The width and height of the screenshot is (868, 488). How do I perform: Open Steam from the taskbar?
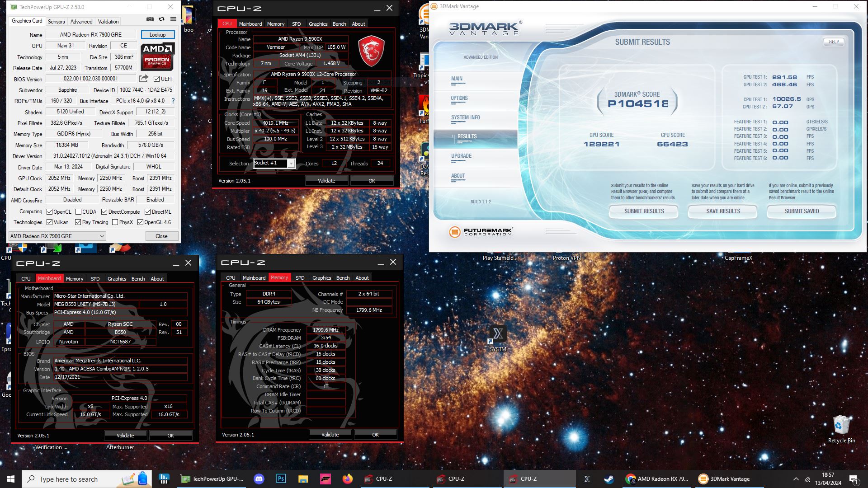coord(609,479)
